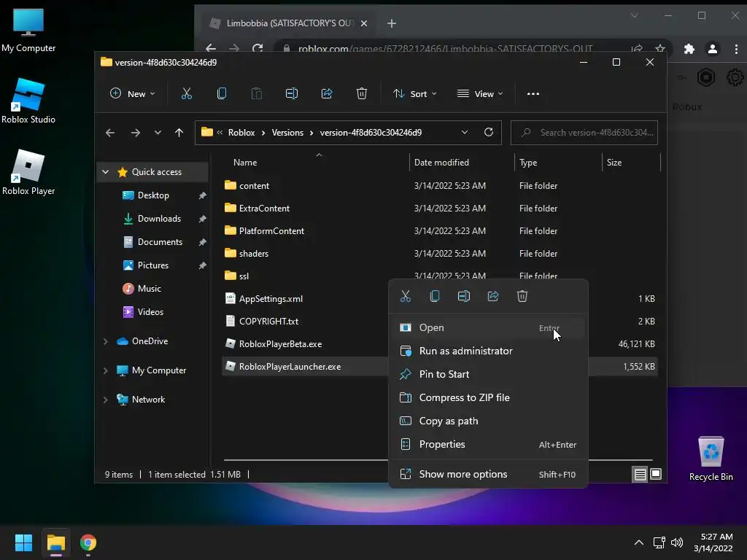The image size is (747, 560).
Task: Click the Rename icon in Explorer toolbar
Action: click(292, 94)
